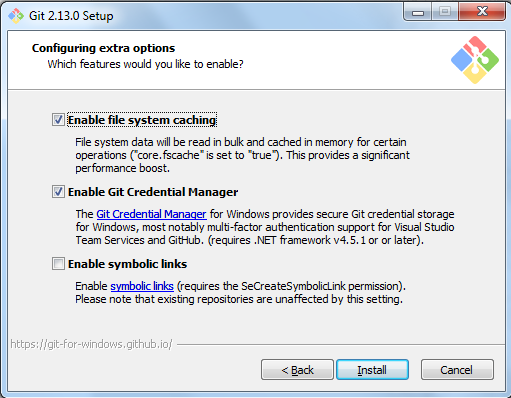Cancel the Git setup wizard
Image resolution: width=511 pixels, height=398 pixels.
tap(457, 370)
